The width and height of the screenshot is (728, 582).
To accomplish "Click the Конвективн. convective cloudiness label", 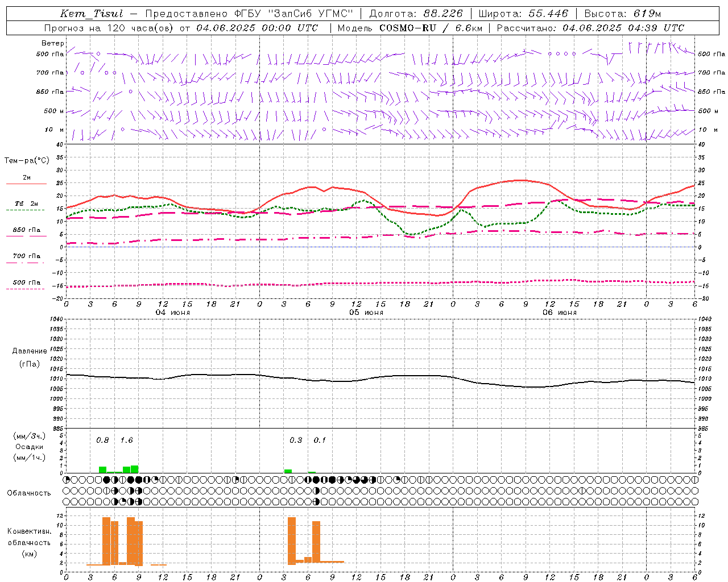I will pyautogui.click(x=29, y=531).
